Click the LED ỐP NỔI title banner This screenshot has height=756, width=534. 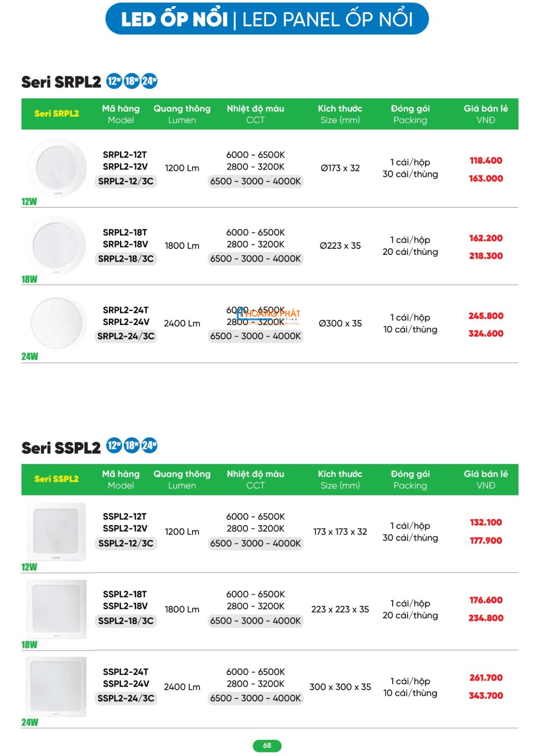(x=267, y=19)
